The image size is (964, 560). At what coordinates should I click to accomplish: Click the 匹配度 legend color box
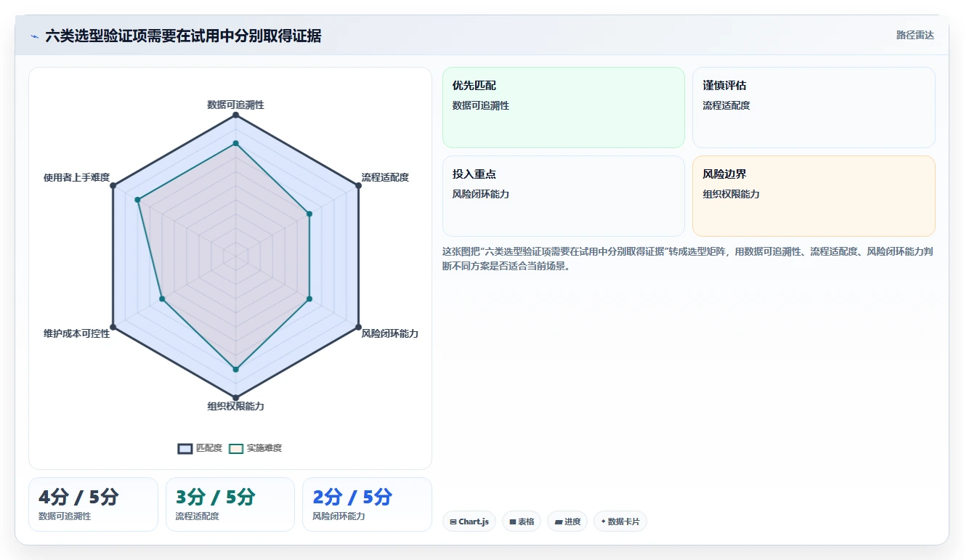tap(185, 448)
